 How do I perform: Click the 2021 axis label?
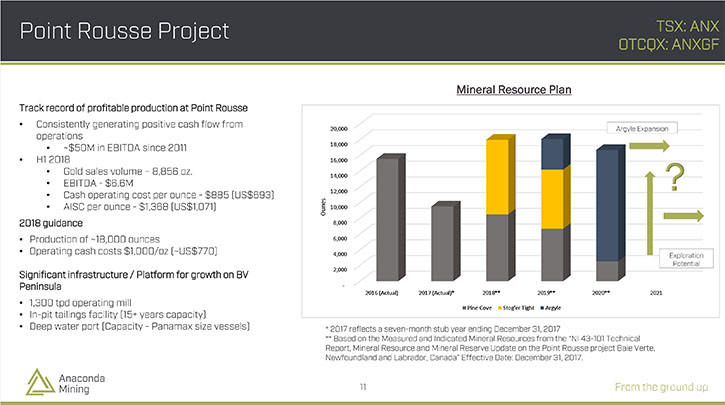tap(656, 293)
